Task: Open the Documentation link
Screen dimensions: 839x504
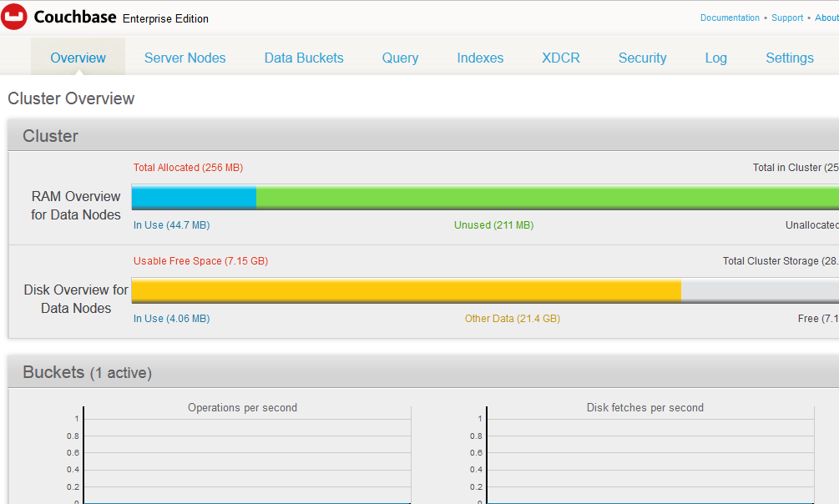Action: click(730, 18)
